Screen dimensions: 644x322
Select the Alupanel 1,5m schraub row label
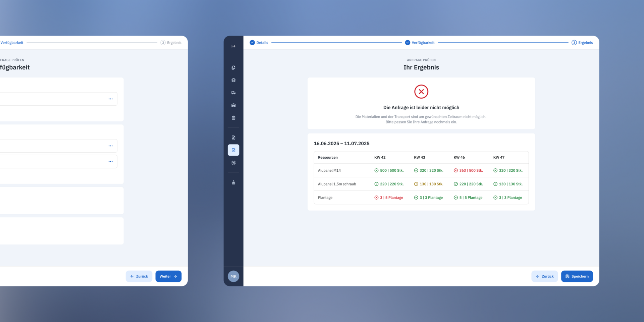click(337, 184)
